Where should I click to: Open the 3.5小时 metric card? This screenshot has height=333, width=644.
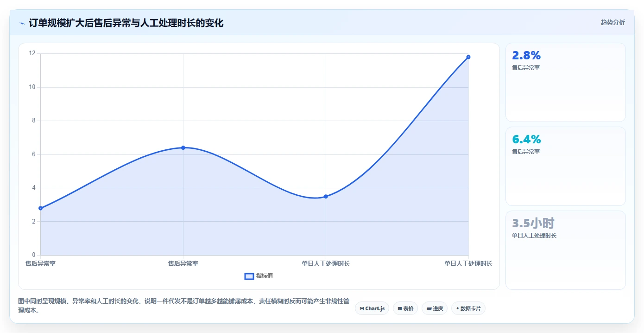coord(565,250)
